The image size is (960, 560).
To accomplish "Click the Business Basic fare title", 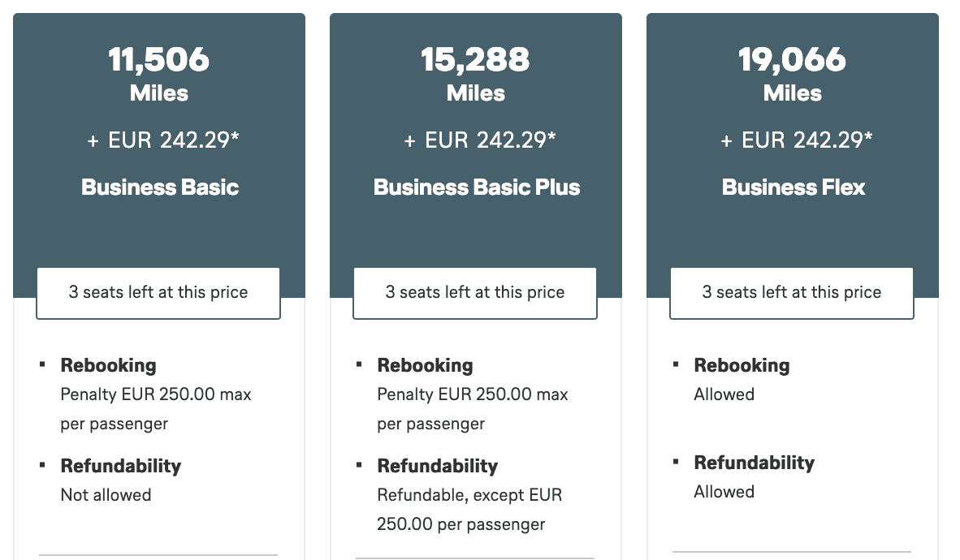I will coord(160,187).
